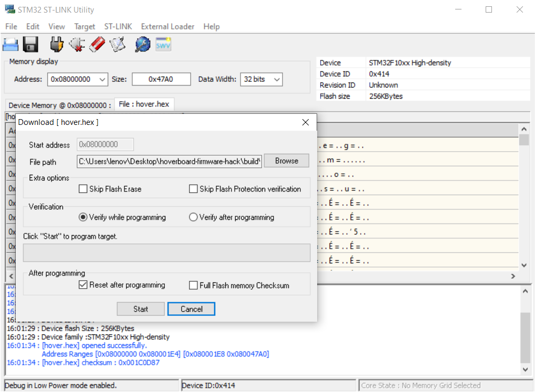The width and height of the screenshot is (535, 392).
Task: Click the Save floppy disk icon
Action: pyautogui.click(x=30, y=44)
